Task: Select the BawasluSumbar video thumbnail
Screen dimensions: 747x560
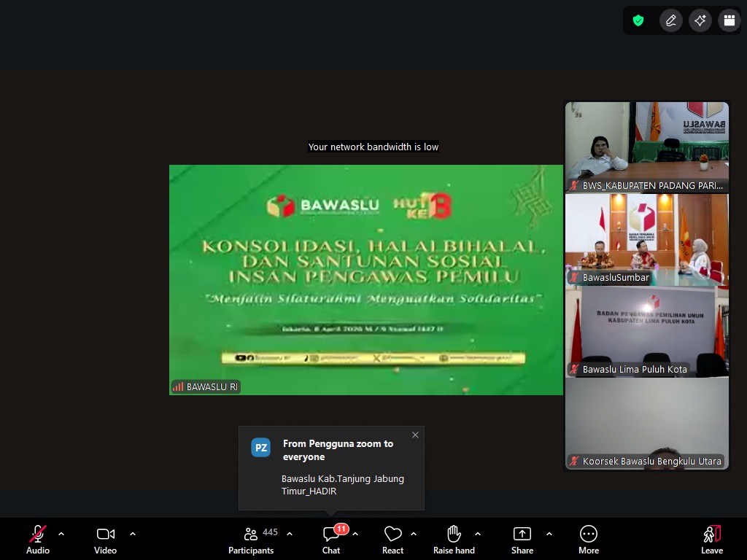Action: 646,239
